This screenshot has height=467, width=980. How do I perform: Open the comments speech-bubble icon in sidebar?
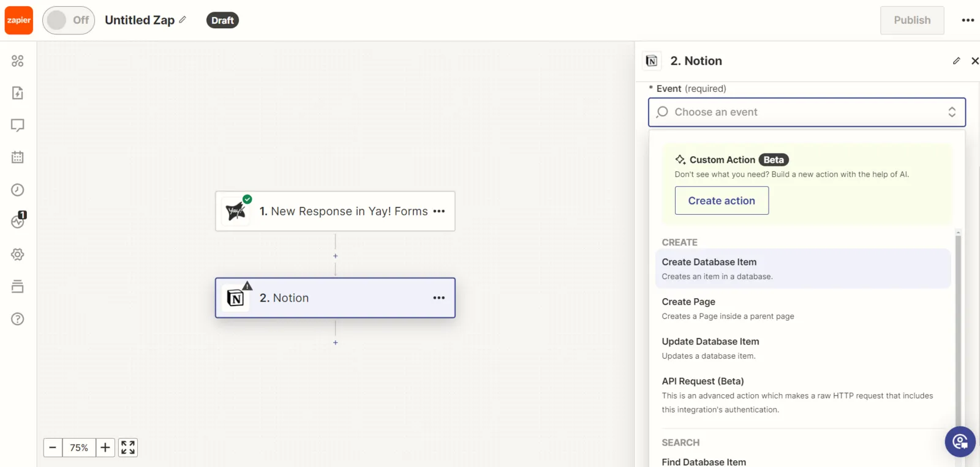point(18,125)
